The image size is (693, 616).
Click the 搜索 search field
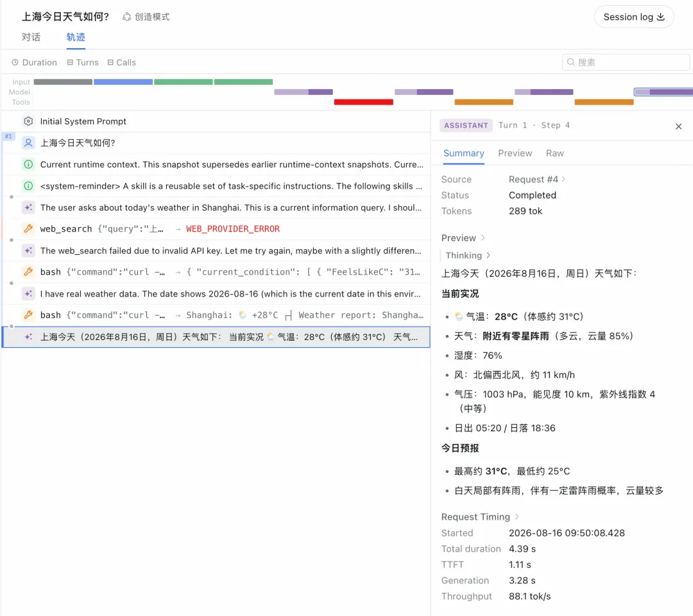(x=626, y=62)
